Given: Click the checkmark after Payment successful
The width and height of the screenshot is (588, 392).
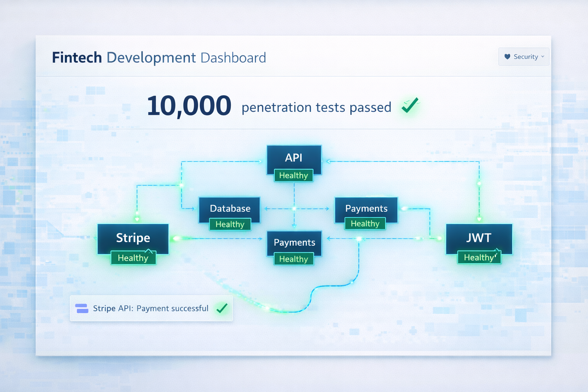Looking at the screenshot, I should pyautogui.click(x=222, y=308).
